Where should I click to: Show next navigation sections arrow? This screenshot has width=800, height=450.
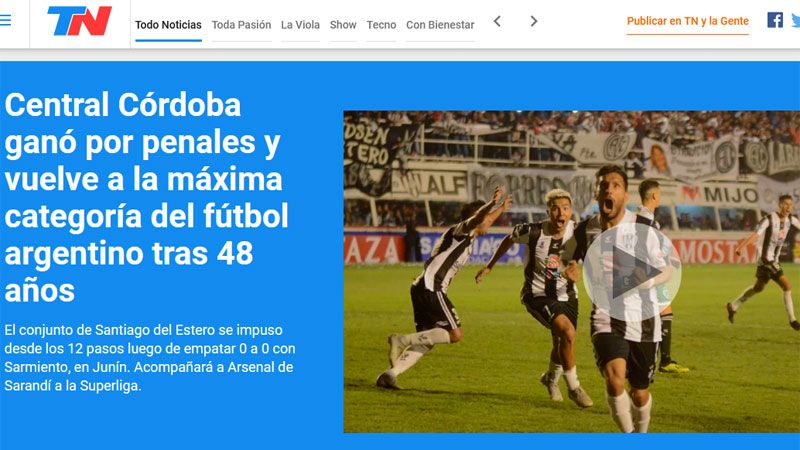(x=534, y=21)
